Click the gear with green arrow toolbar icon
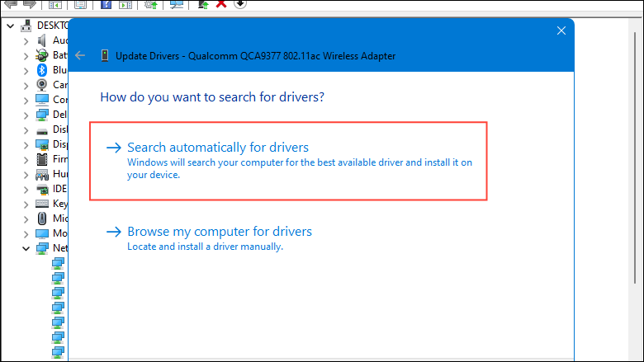The height and width of the screenshot is (362, 644). tap(151, 5)
